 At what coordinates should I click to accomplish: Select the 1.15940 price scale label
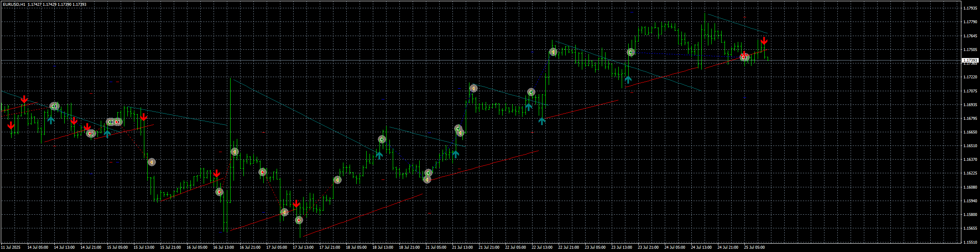(970, 201)
